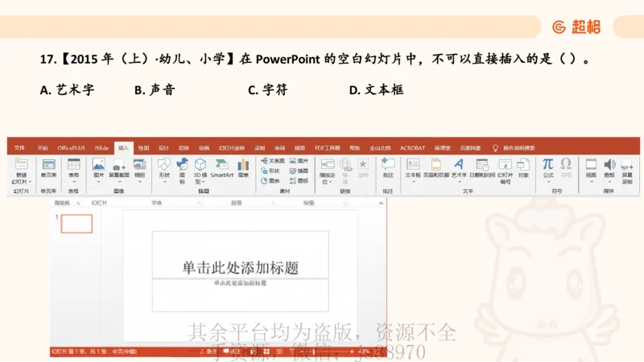Click the 日期和时间 (Date & Time) icon
Image resolution: width=644 pixels, height=362 pixels.
click(482, 165)
